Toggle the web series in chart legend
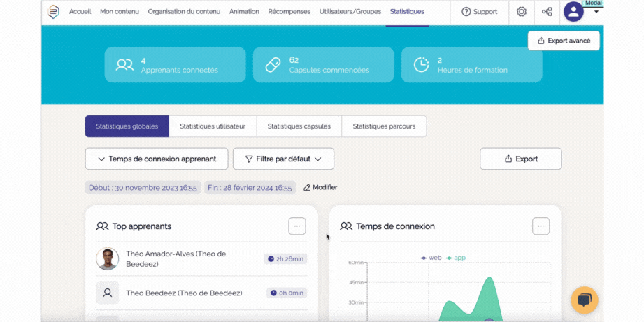This screenshot has width=644, height=322. coord(431,258)
